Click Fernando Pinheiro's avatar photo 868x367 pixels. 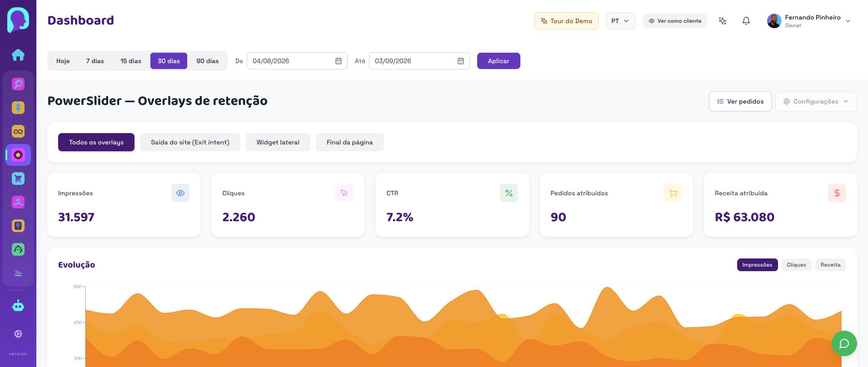pos(774,21)
